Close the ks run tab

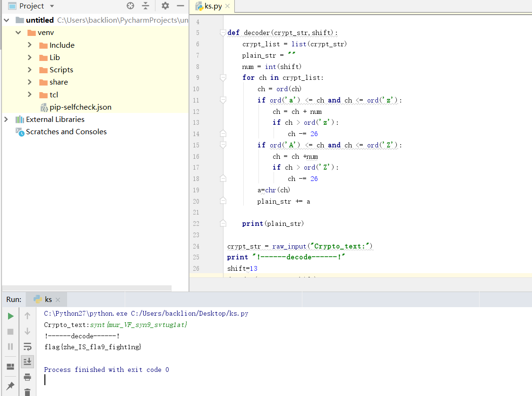58,300
